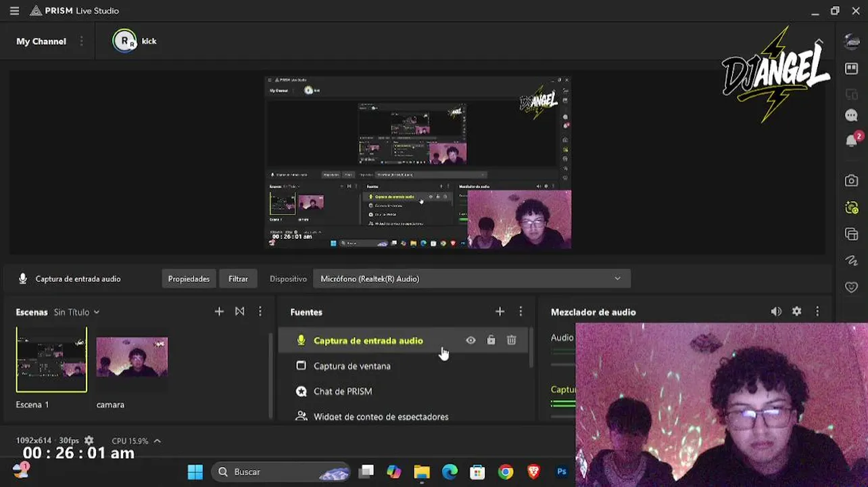Open the chat bubble icon in sidebar
868x487 pixels.
852,116
